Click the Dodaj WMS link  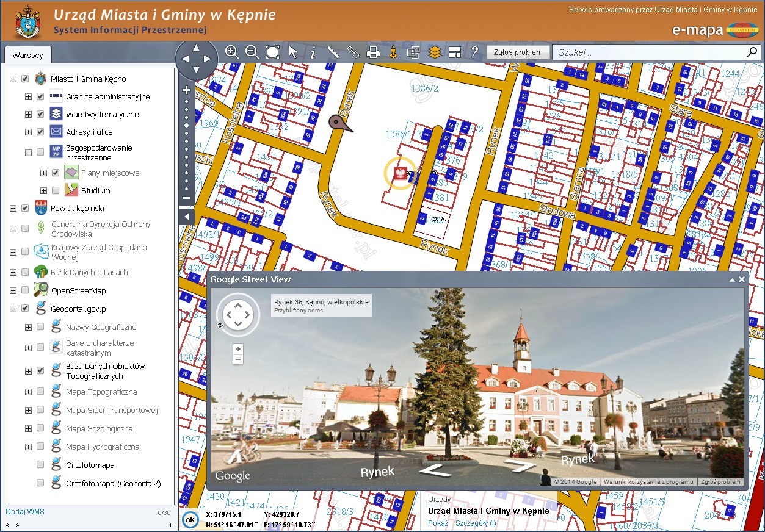coord(25,512)
